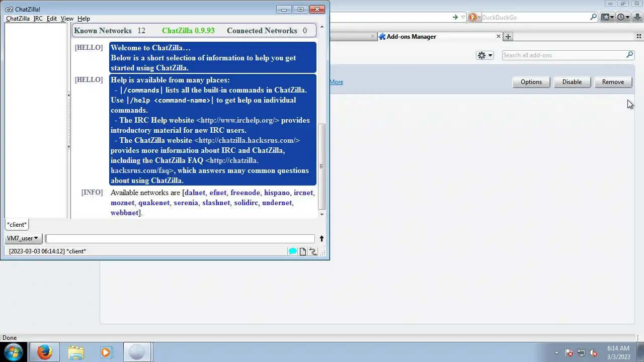Open Windows Explorer from taskbar
Image resolution: width=644 pixels, height=362 pixels.
76,352
